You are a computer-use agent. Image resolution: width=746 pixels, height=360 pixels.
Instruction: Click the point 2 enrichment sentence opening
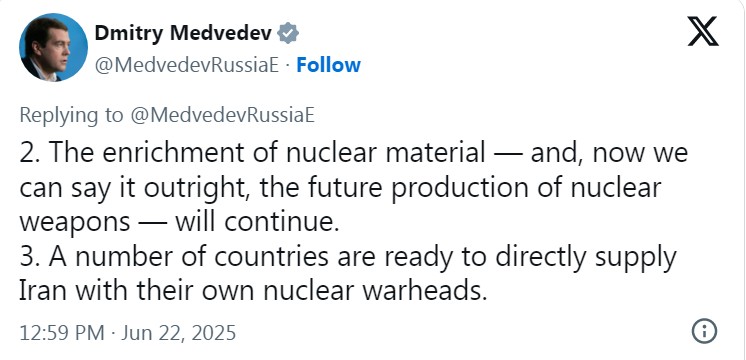252,153
